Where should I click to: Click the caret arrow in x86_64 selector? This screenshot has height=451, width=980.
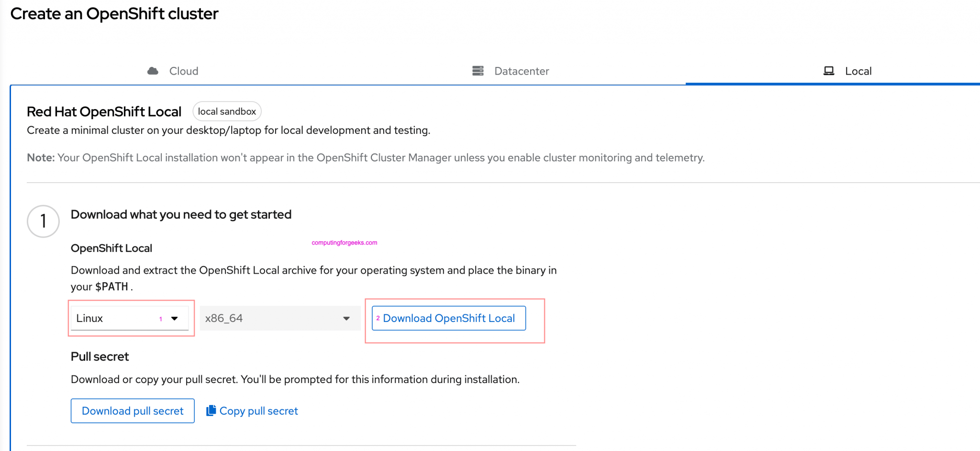tap(346, 319)
